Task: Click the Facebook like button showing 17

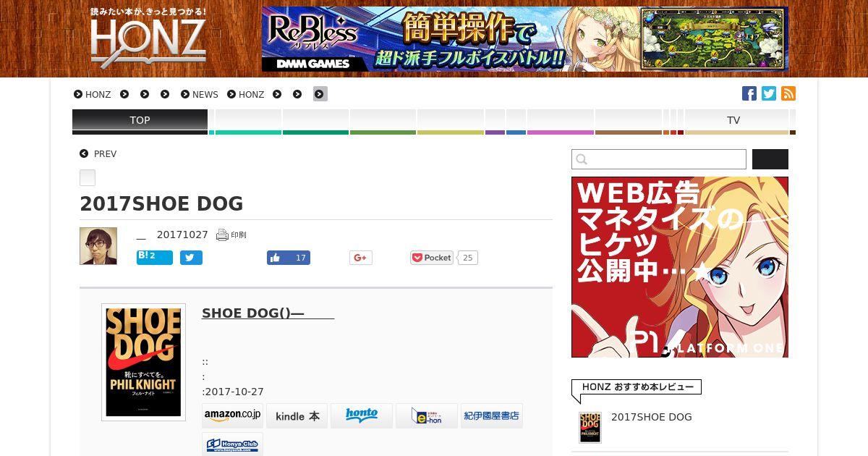Action: pos(289,258)
